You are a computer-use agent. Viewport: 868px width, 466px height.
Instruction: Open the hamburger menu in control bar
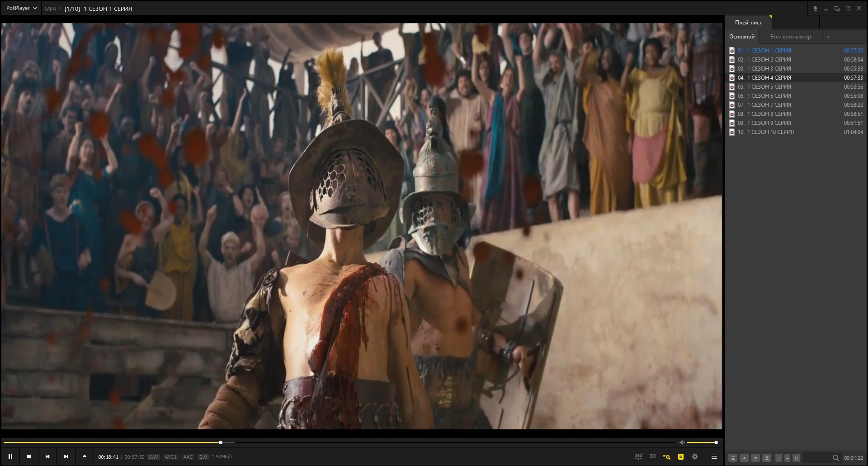click(714, 456)
